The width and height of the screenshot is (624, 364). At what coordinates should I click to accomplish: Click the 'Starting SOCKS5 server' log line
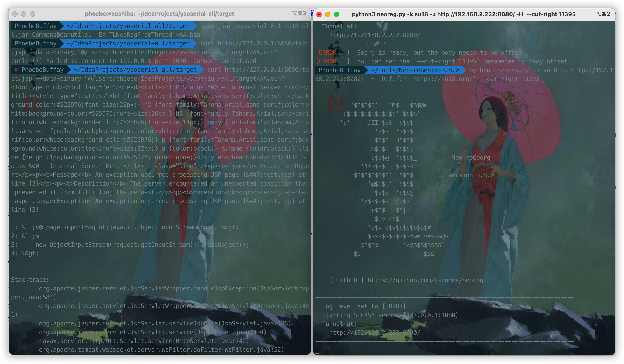point(390,315)
